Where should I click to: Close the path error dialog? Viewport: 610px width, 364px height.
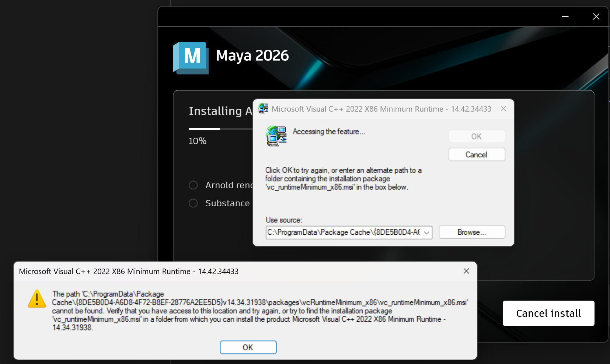(x=466, y=271)
